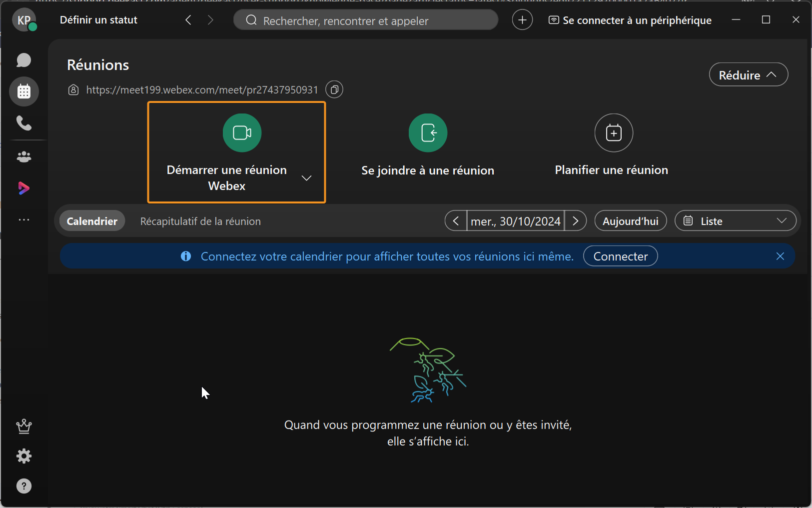Click Se connecter à un périphérique
812x508 pixels.
(x=630, y=20)
